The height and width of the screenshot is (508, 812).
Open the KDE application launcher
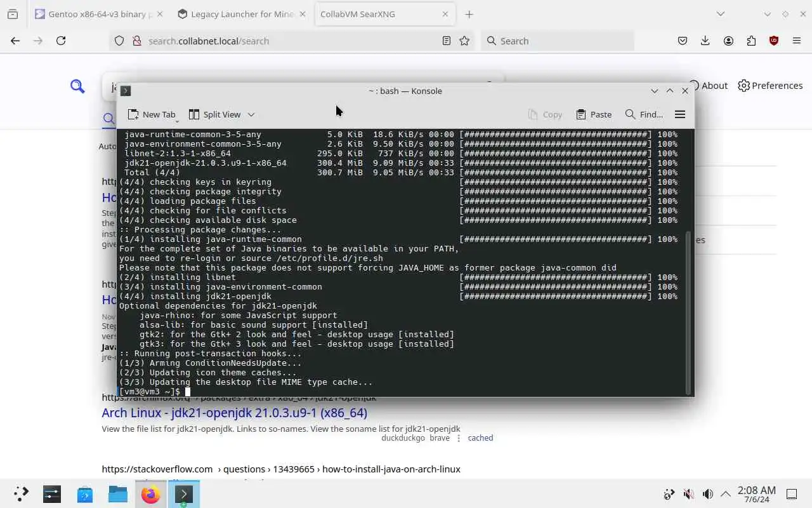pos(21,493)
